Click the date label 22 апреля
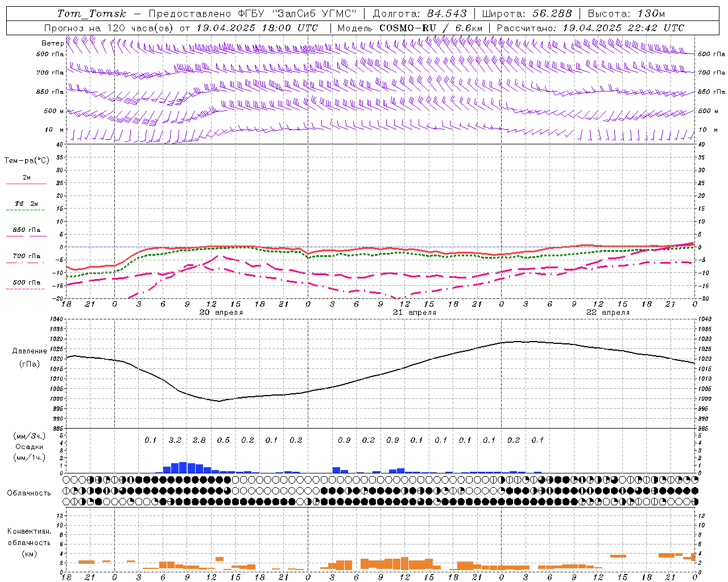Viewport: 728px width, 582px height. pos(608,313)
